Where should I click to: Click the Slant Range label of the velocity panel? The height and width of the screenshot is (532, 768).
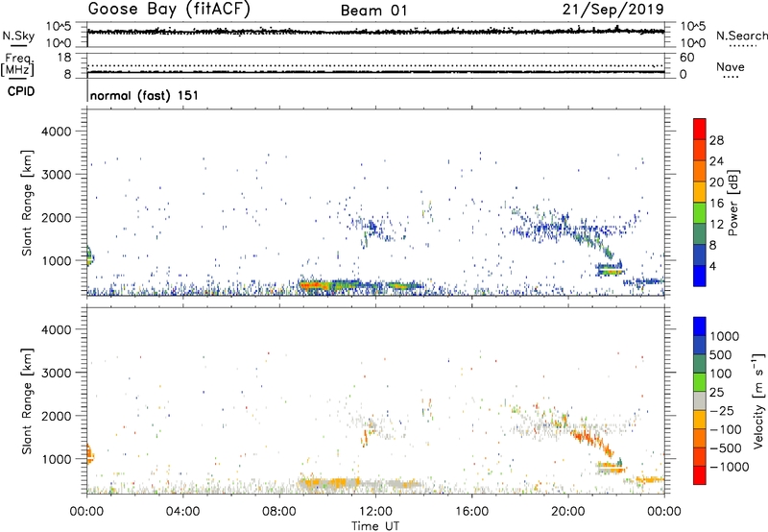pyautogui.click(x=27, y=400)
